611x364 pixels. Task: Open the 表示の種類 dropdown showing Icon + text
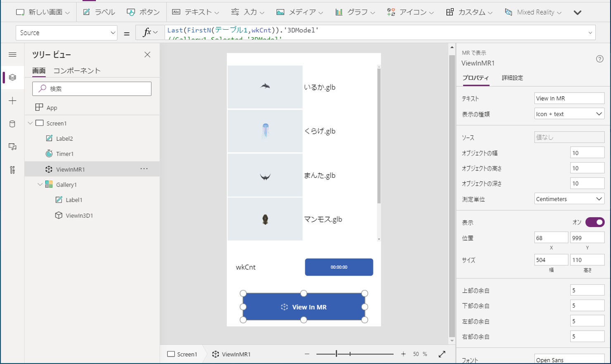[x=569, y=113]
